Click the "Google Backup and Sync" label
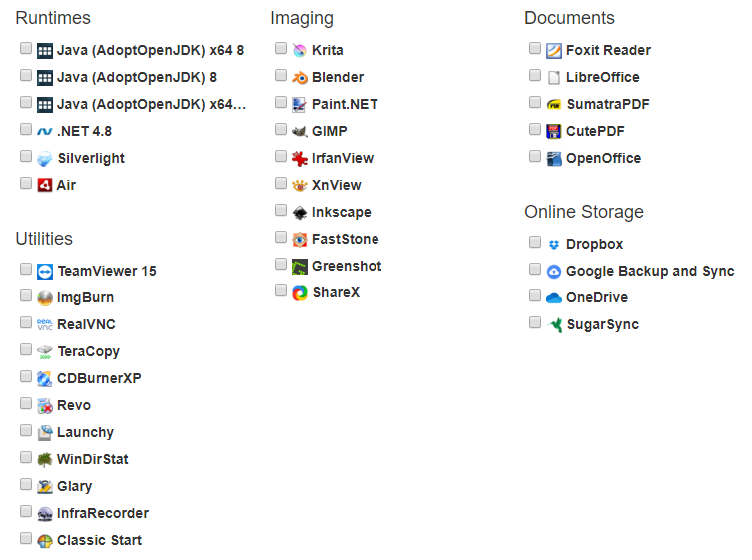The image size is (752, 560). click(x=650, y=272)
